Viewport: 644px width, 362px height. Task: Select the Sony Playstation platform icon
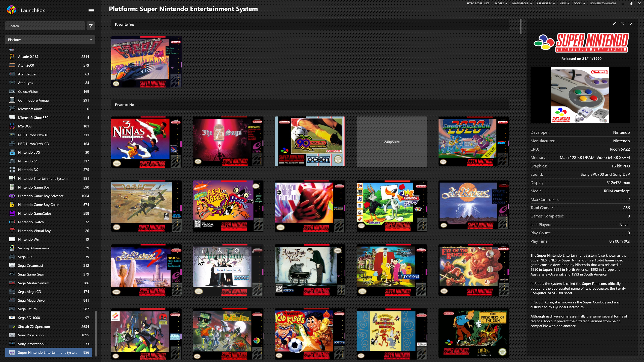point(12,335)
